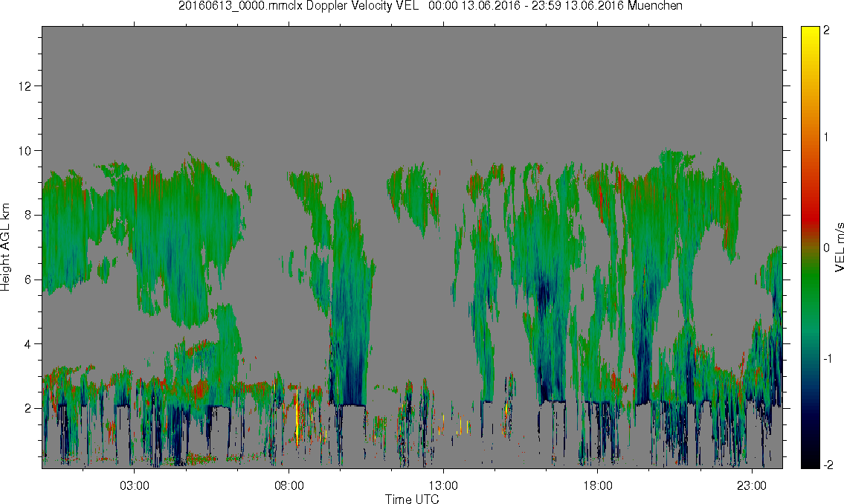
Task: Click the 4 km height tick label
Action: pyautogui.click(x=28, y=343)
